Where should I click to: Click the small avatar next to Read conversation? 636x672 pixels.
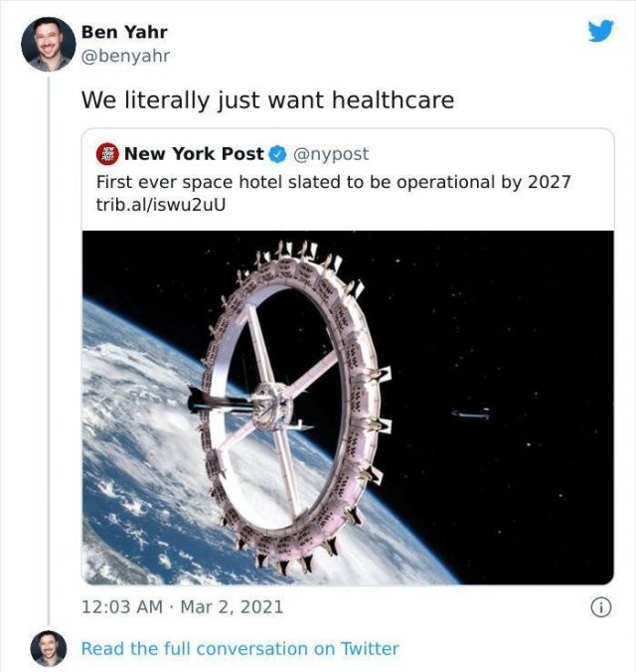[49, 648]
